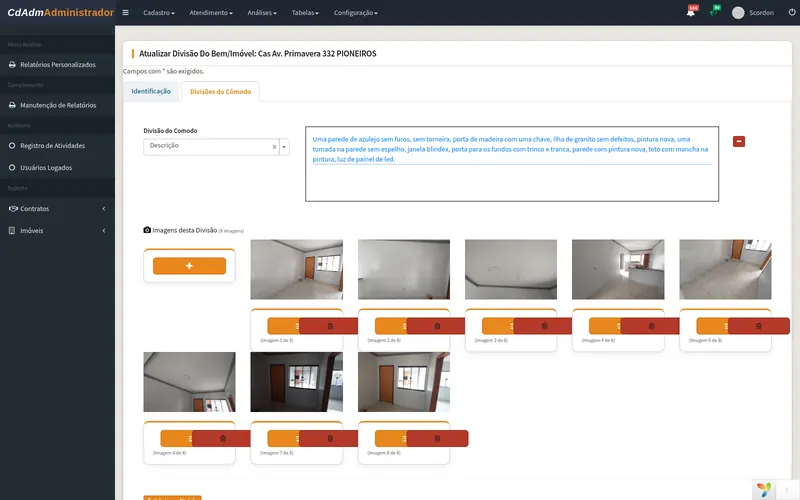800x500 pixels.
Task: Open the fourth photo thumbnail showing kitchen
Action: [x=618, y=269]
